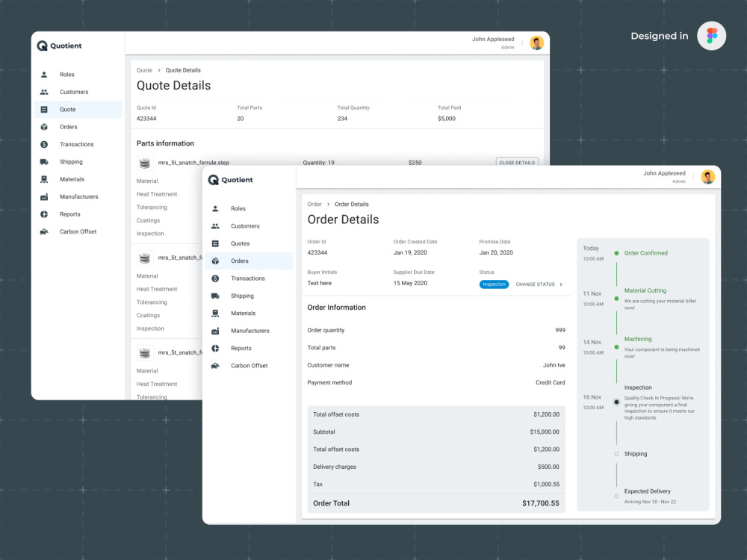
Task: Click Materials icon in Order Details window
Action: [215, 314]
